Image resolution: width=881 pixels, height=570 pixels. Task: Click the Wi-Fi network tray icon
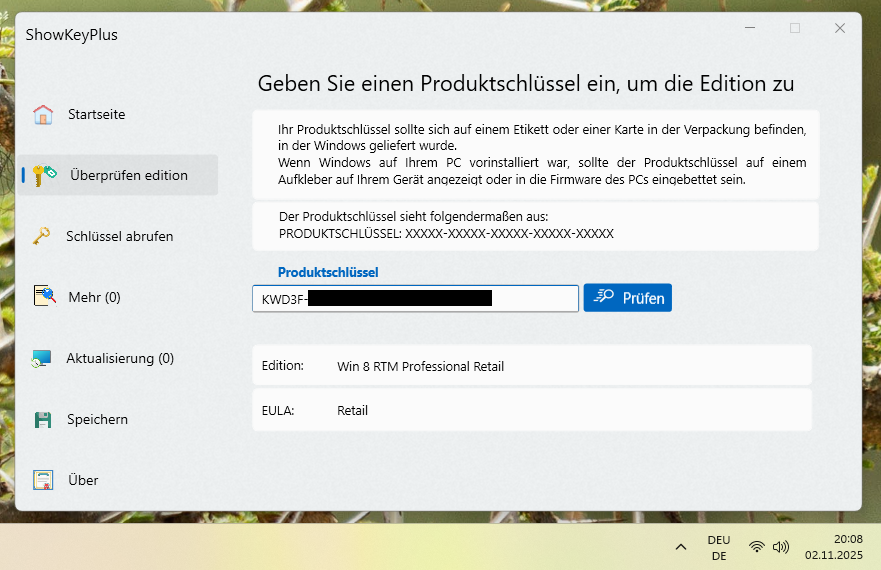click(757, 546)
